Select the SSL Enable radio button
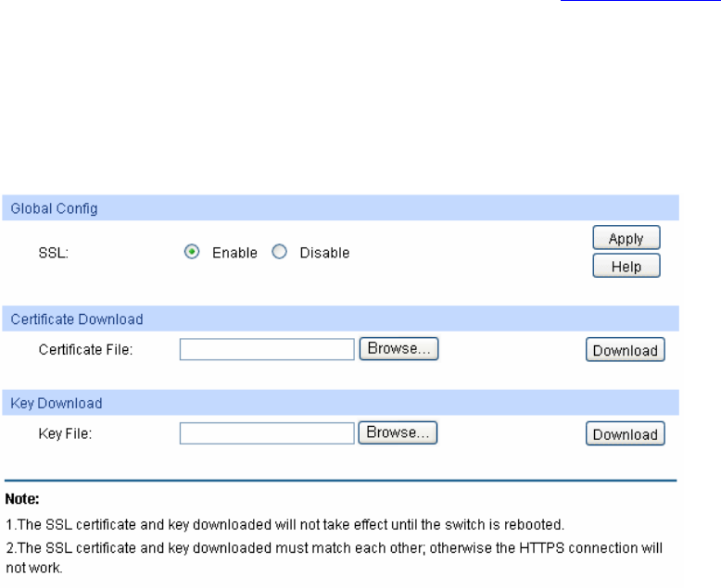Viewport: 721px width, 588px height. click(192, 252)
